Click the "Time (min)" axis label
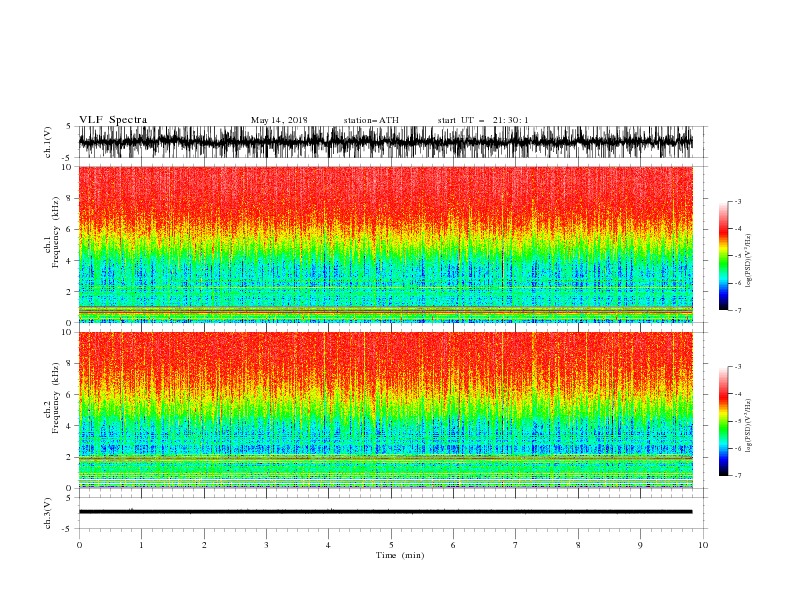Screen dimensions: 792x612 point(400,555)
